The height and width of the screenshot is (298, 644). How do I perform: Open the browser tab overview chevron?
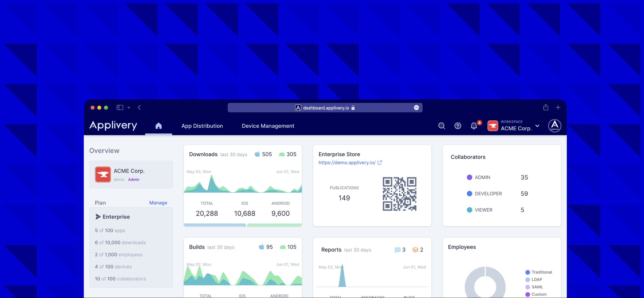(x=129, y=107)
